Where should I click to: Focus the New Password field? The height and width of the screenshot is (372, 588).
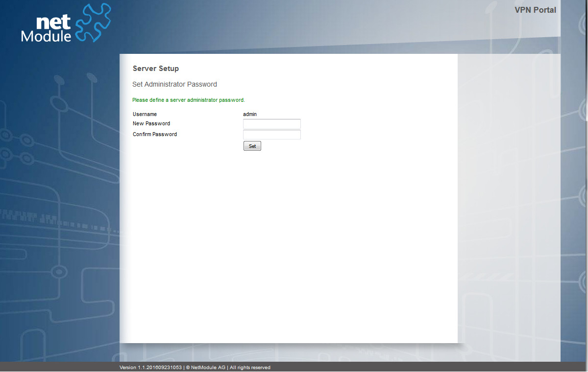272,124
